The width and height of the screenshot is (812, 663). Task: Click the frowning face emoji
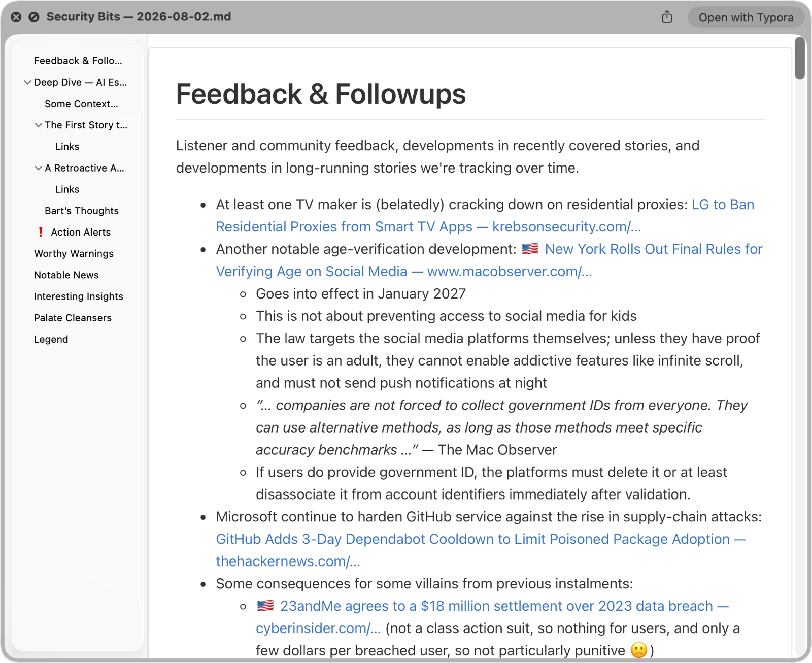(639, 650)
